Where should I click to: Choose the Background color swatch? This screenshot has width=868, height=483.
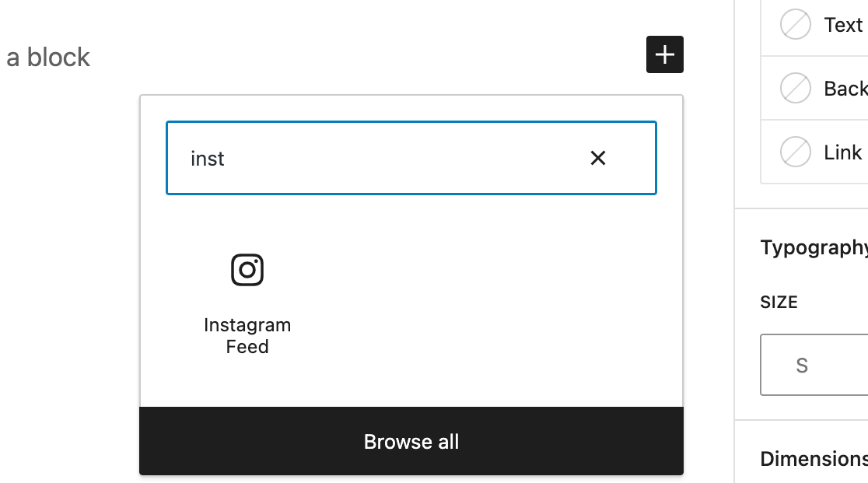tap(795, 88)
